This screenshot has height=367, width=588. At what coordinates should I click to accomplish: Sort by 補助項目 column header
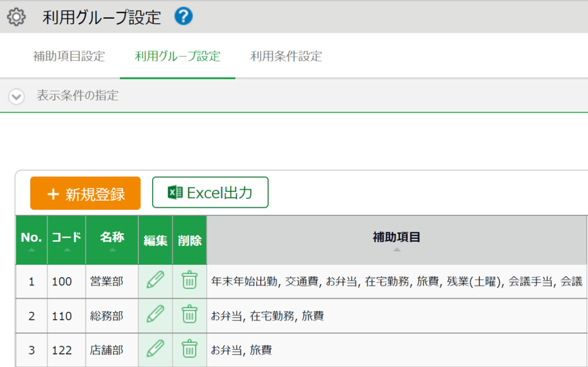[396, 240]
